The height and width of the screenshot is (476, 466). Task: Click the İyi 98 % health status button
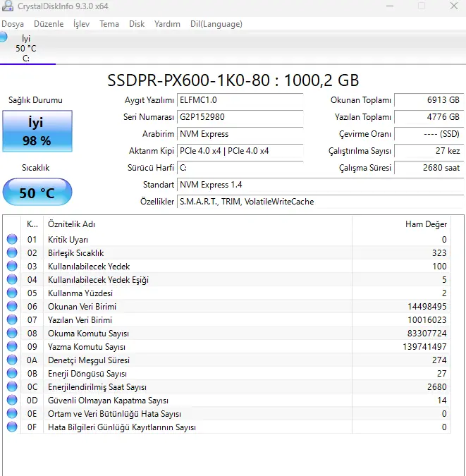[37, 131]
